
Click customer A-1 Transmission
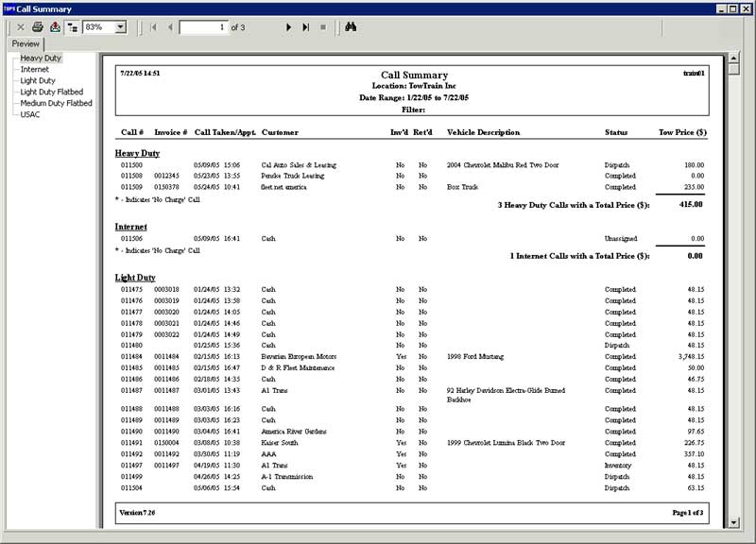(x=287, y=477)
